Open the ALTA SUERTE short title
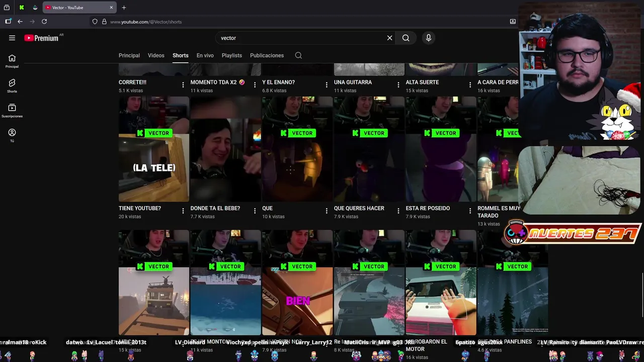 pos(423,82)
